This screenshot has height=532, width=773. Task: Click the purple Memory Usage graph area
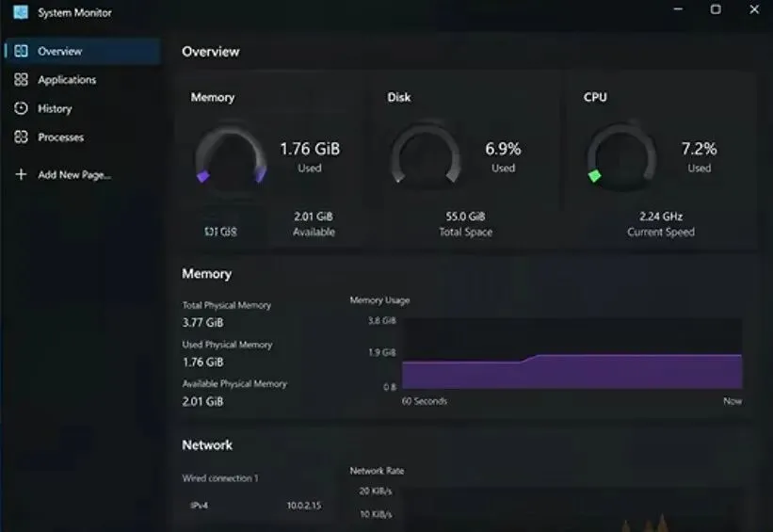click(572, 372)
